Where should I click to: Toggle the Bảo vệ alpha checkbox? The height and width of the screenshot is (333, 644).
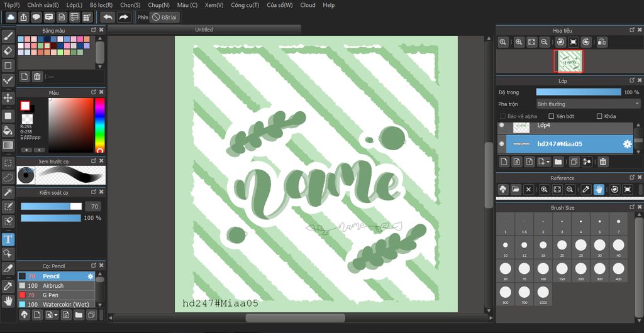[502, 116]
